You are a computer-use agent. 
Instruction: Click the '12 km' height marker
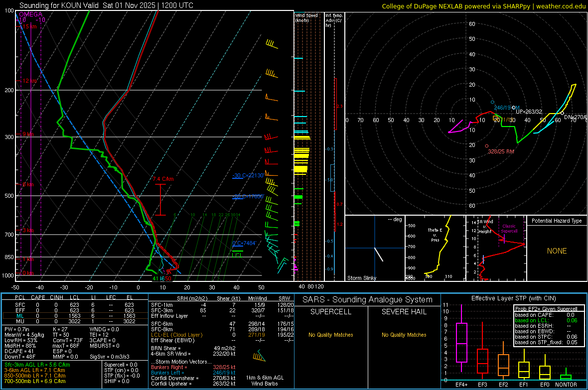coord(29,81)
